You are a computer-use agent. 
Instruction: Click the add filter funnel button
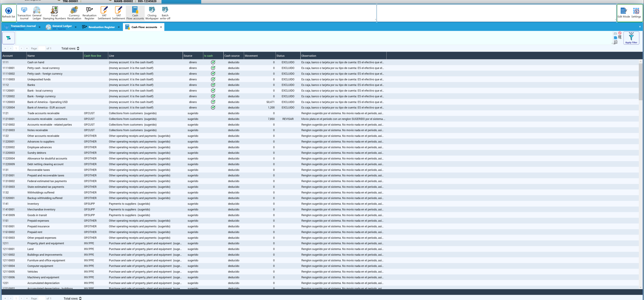click(9, 38)
